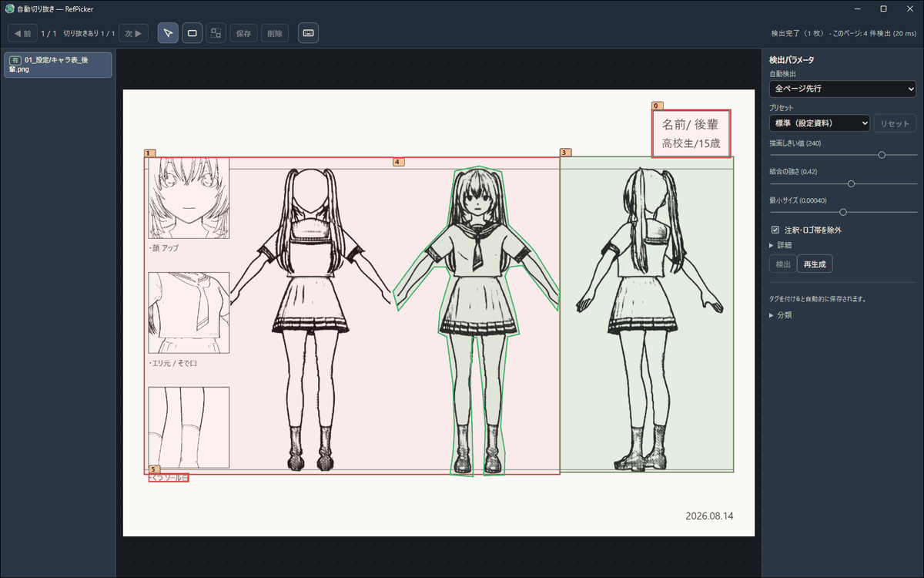Select crop region label 3

point(564,153)
